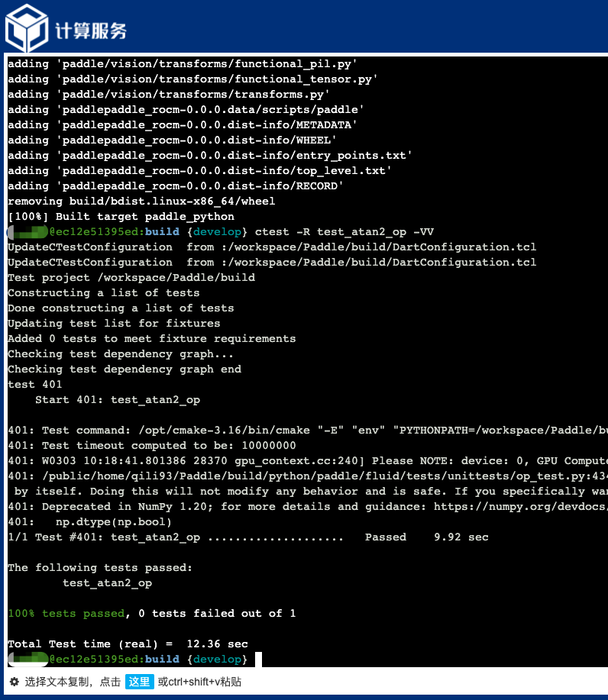608x700 pixels.
Task: Click the numpy.org devdocs URL in the output
Action: tap(519, 506)
